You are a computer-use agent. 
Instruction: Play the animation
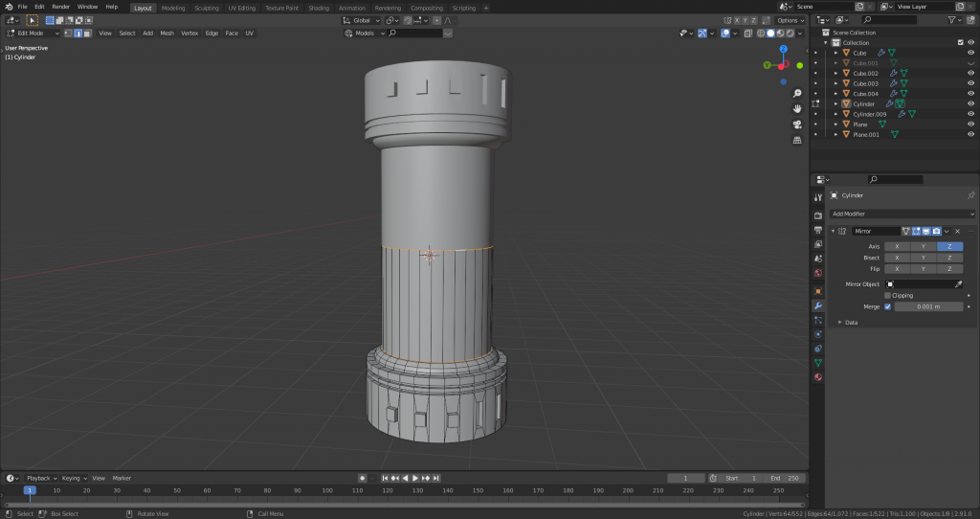pos(415,479)
